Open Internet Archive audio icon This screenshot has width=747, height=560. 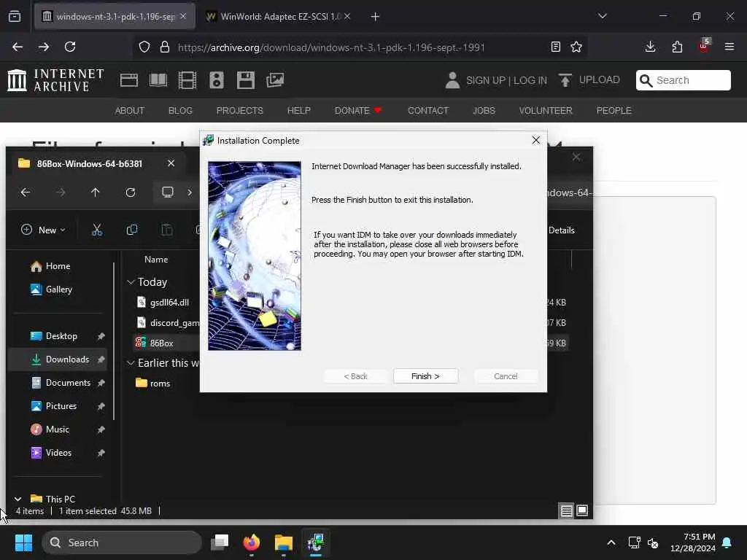pyautogui.click(x=216, y=80)
